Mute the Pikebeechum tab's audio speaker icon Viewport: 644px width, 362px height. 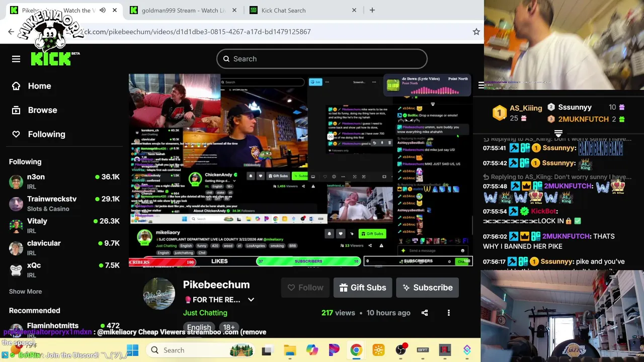tap(103, 10)
